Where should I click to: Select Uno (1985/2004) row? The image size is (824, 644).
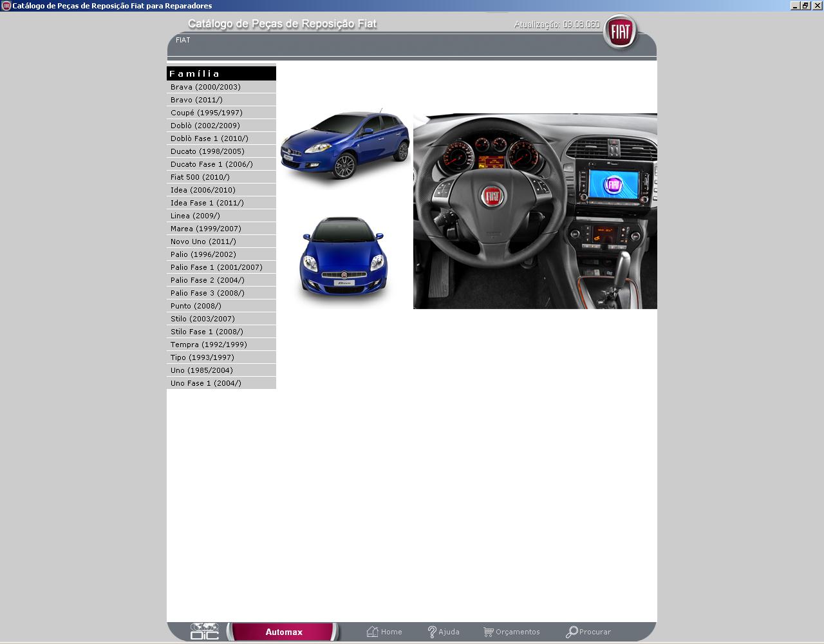(x=221, y=370)
